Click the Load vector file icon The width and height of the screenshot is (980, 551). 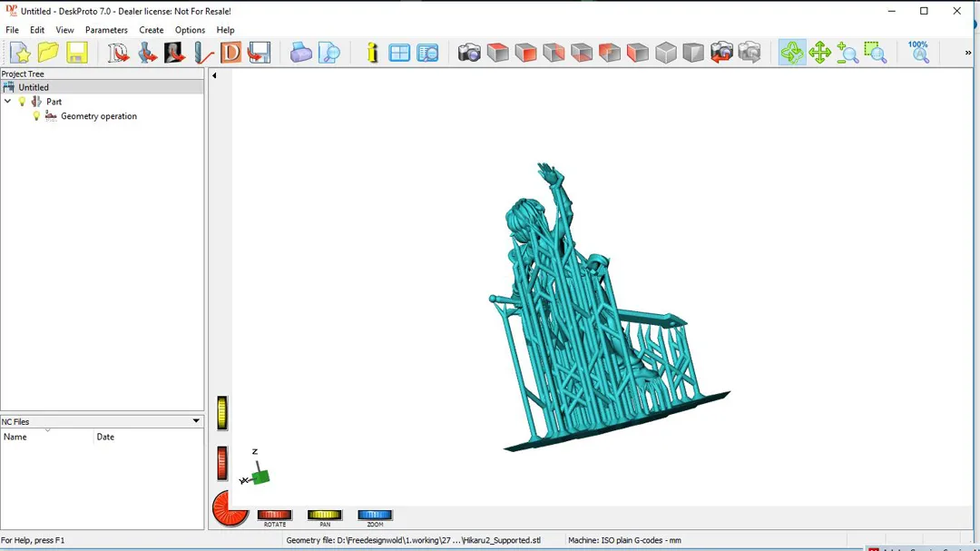[x=117, y=53]
